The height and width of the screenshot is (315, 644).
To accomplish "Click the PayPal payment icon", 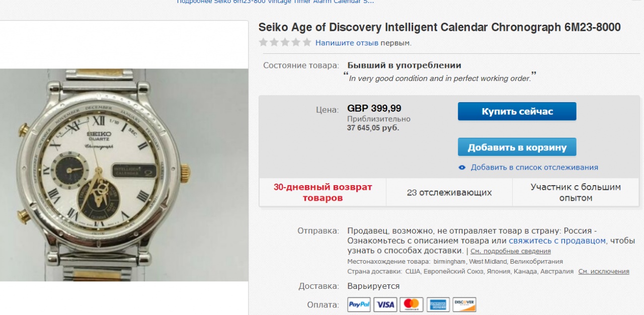I will pyautogui.click(x=359, y=304).
